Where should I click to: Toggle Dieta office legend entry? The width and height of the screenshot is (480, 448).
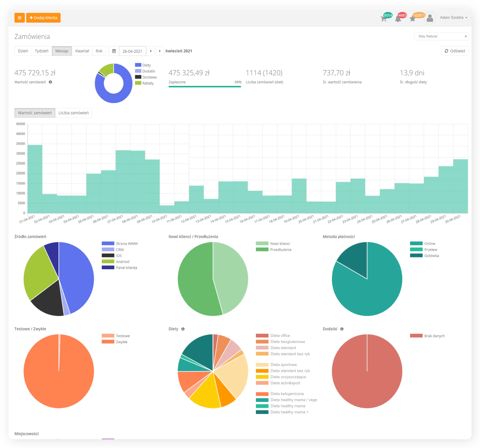[273, 335]
